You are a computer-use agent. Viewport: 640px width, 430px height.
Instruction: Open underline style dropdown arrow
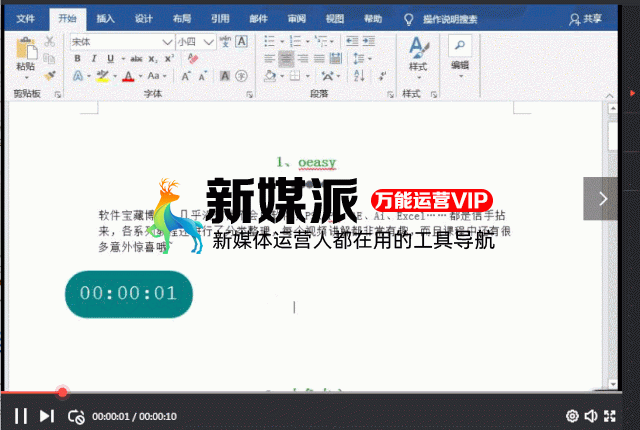(x=123, y=59)
